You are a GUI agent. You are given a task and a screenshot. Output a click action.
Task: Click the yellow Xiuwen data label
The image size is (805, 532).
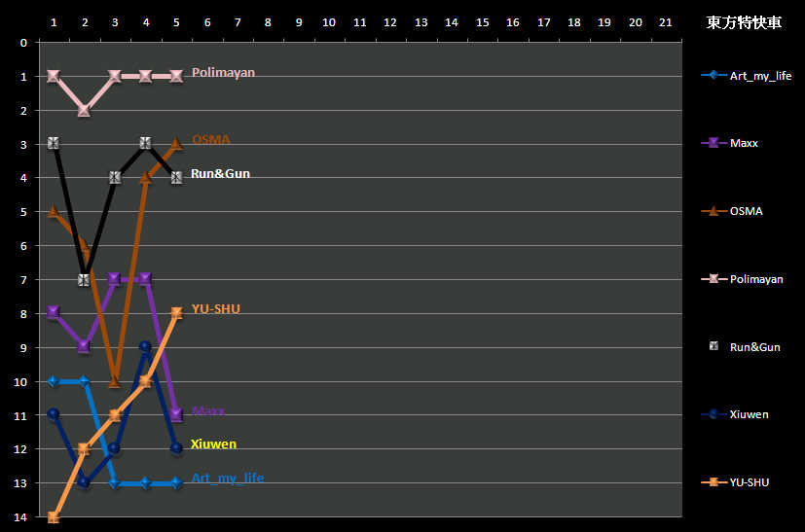pos(213,444)
